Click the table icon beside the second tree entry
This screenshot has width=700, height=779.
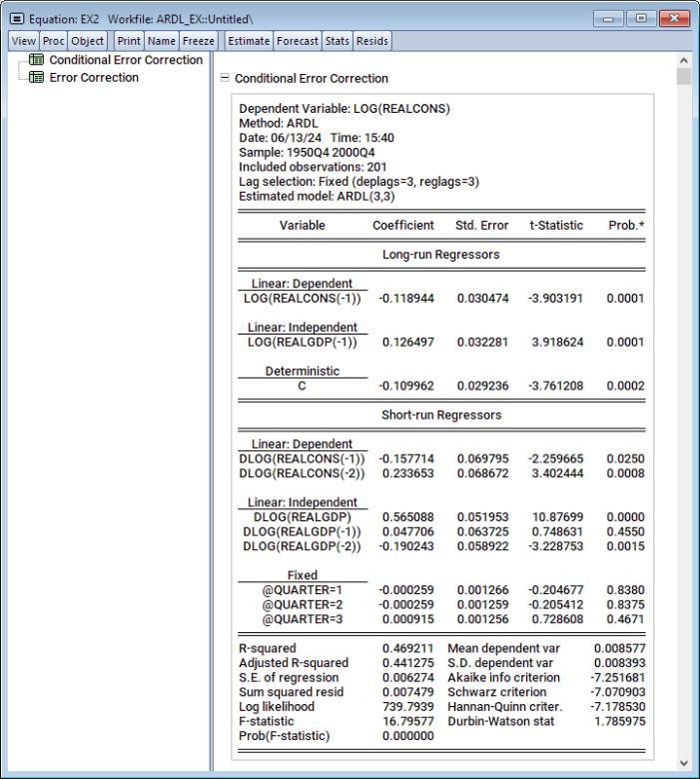(36, 78)
